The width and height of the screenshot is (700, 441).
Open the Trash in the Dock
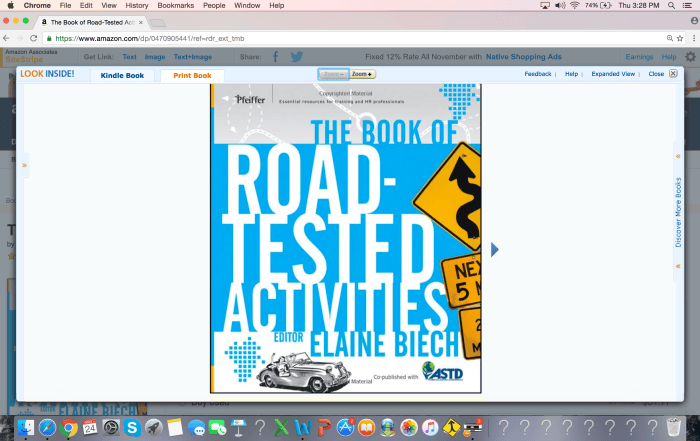[x=673, y=427]
